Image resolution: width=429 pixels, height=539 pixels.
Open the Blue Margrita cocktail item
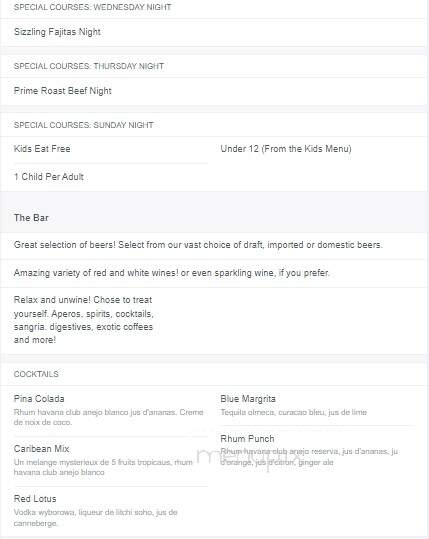[248, 399]
